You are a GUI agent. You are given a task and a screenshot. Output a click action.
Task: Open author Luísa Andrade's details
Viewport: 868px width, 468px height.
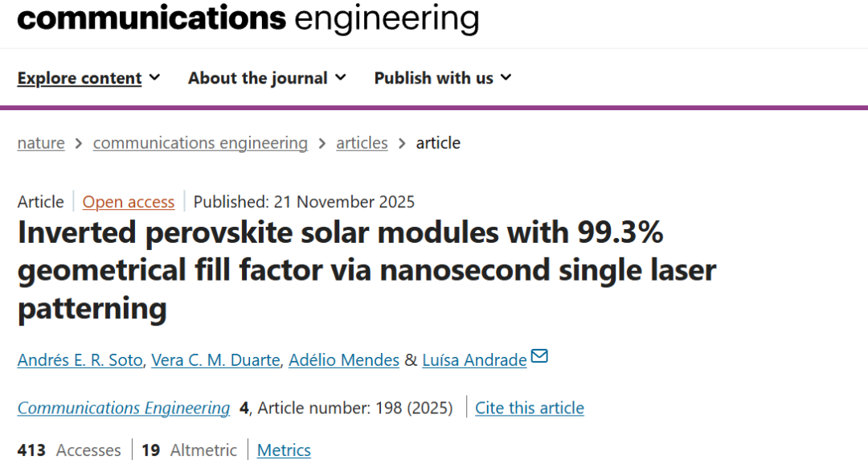pyautogui.click(x=475, y=360)
